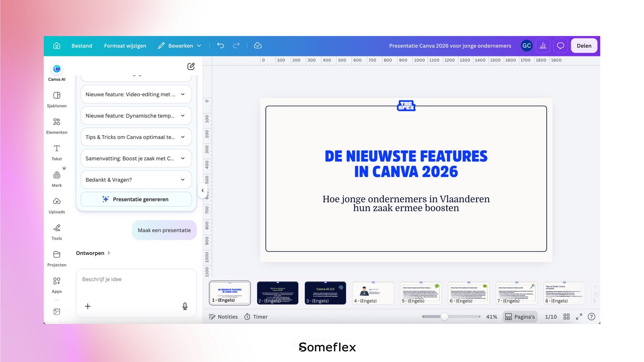This screenshot has height=362, width=644.
Task: Check the cloud save status icon
Action: (x=258, y=46)
